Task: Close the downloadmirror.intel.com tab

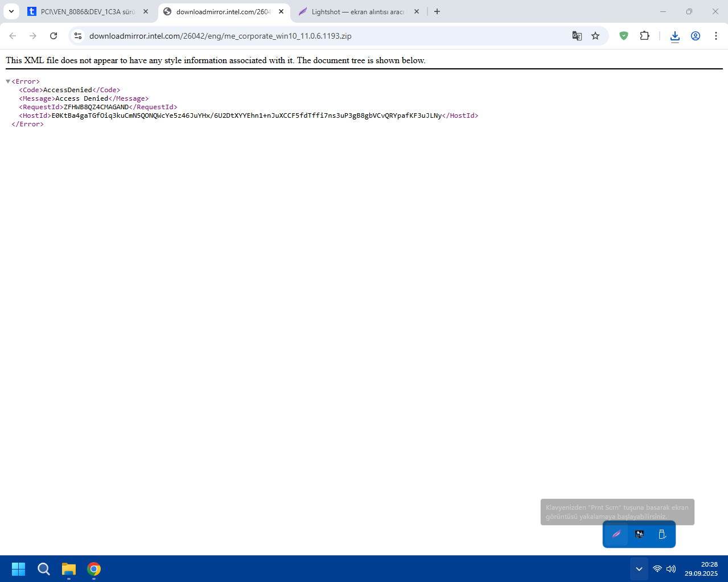Action: click(x=281, y=11)
